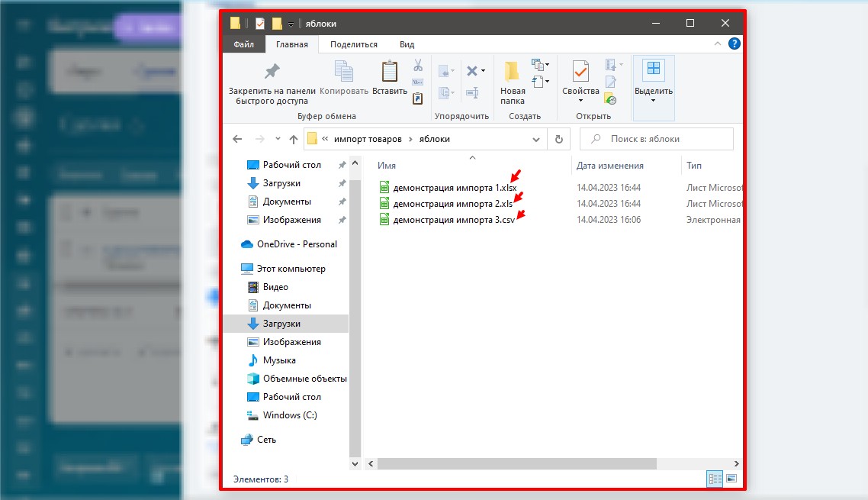This screenshot has width=868, height=500.
Task: Click the Copy path icon below the scissors
Action: tap(418, 82)
